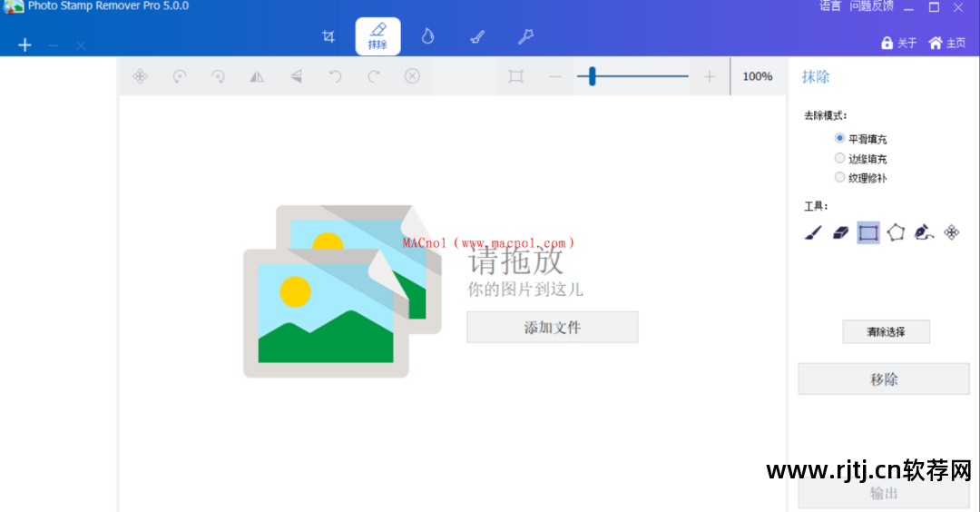Rotate image counterclockwise
The height and width of the screenshot is (512, 980).
[180, 76]
